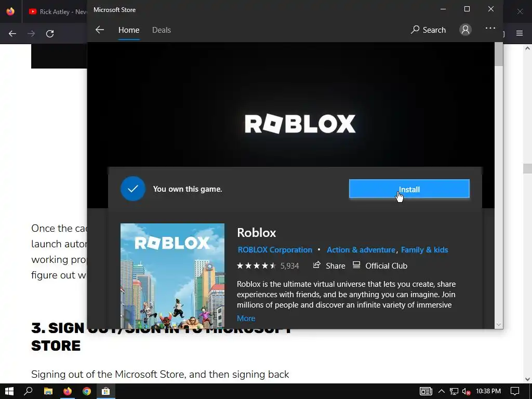The height and width of the screenshot is (399, 532).
Task: Click Firefox page scrollbar up arrow
Action: click(x=528, y=48)
